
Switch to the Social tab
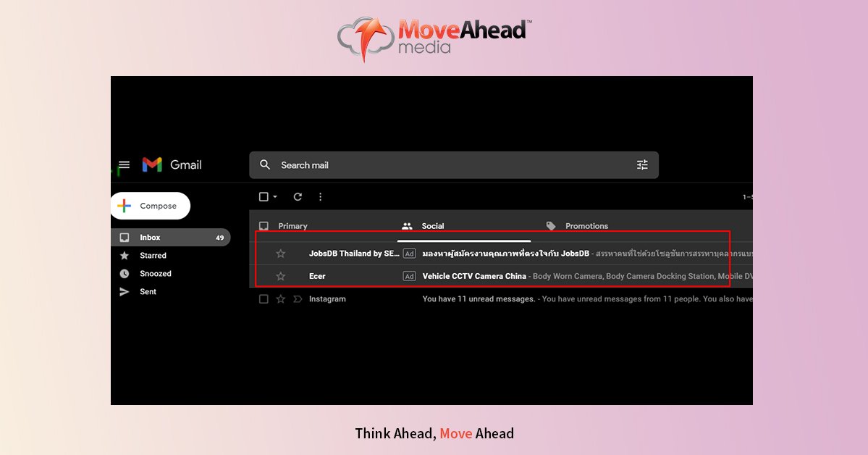433,226
